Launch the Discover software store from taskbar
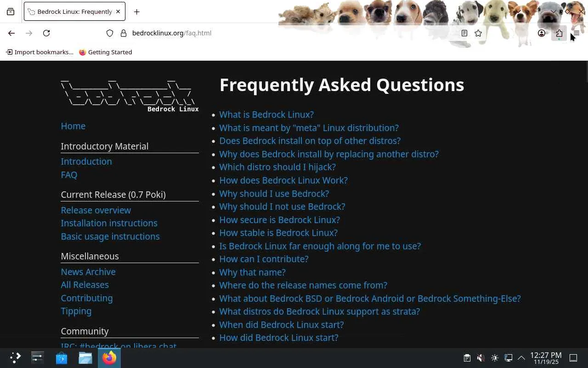This screenshot has height=368, width=588. pos(61,358)
